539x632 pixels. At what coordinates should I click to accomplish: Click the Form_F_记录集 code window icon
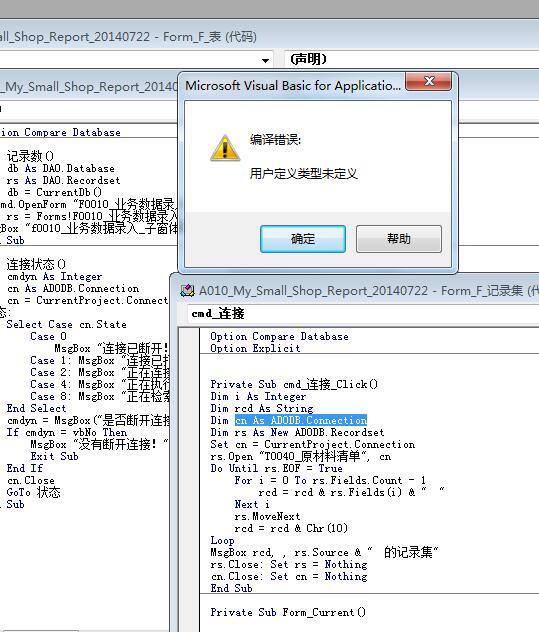point(187,291)
